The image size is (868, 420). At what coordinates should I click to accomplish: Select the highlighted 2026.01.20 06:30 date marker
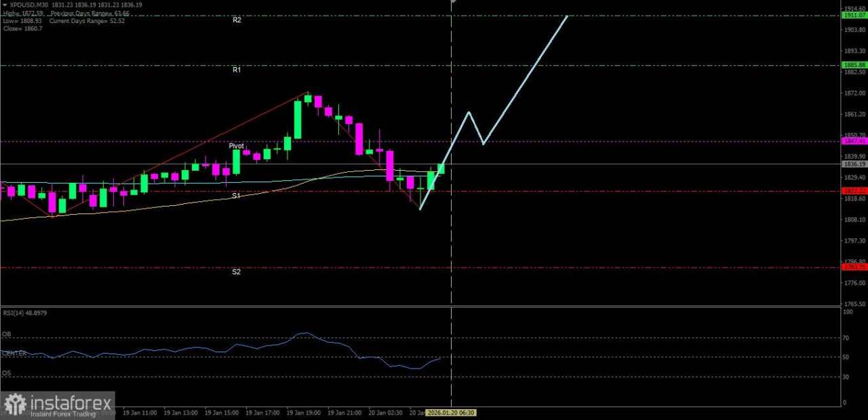click(x=451, y=412)
